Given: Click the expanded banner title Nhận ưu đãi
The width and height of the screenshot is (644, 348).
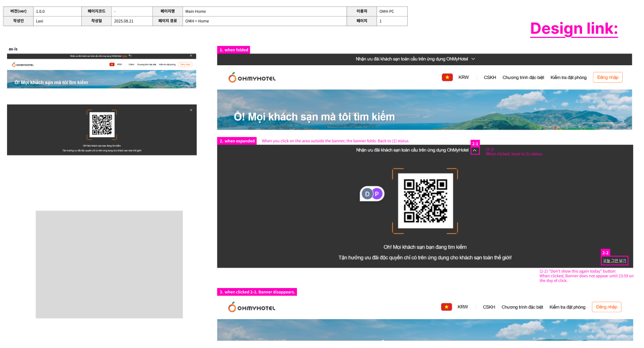Looking at the screenshot, I should point(412,150).
